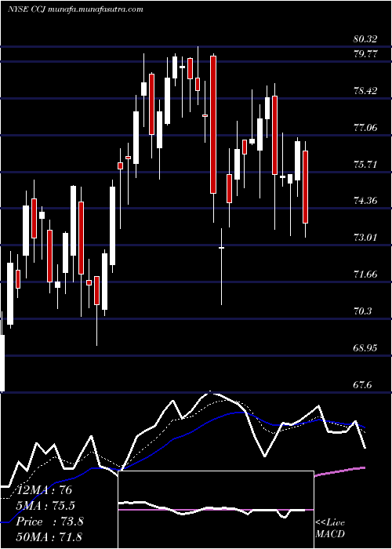Select the 71.66 price level label
Viewport: 392px width, 549px height.
[365, 274]
